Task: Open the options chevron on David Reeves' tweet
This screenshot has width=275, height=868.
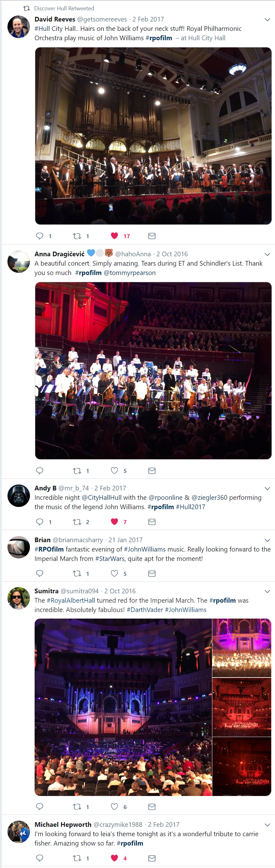Action: (267, 20)
